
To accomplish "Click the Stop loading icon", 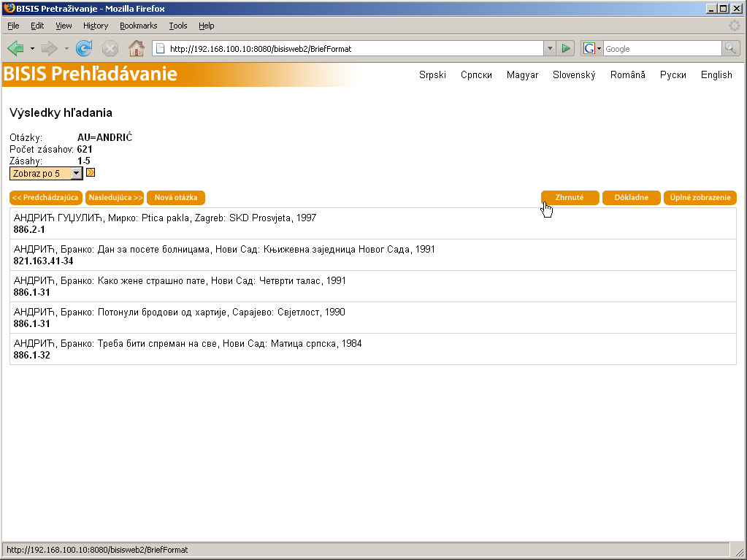I will pyautogui.click(x=110, y=49).
